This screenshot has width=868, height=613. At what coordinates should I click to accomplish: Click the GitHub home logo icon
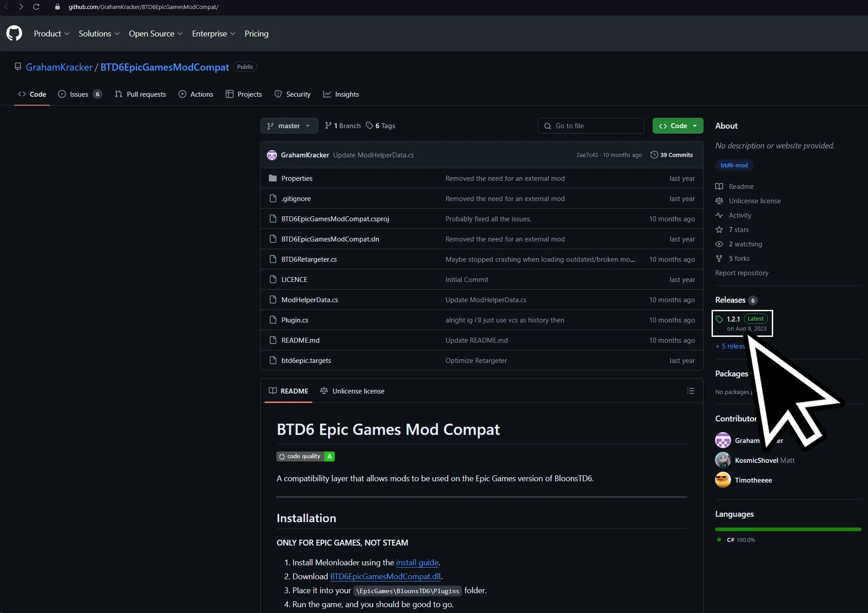click(x=14, y=32)
